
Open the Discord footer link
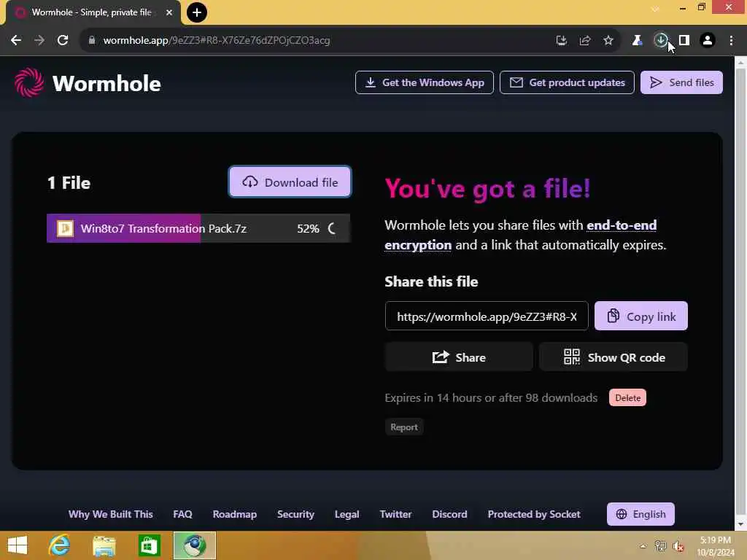coord(449,514)
